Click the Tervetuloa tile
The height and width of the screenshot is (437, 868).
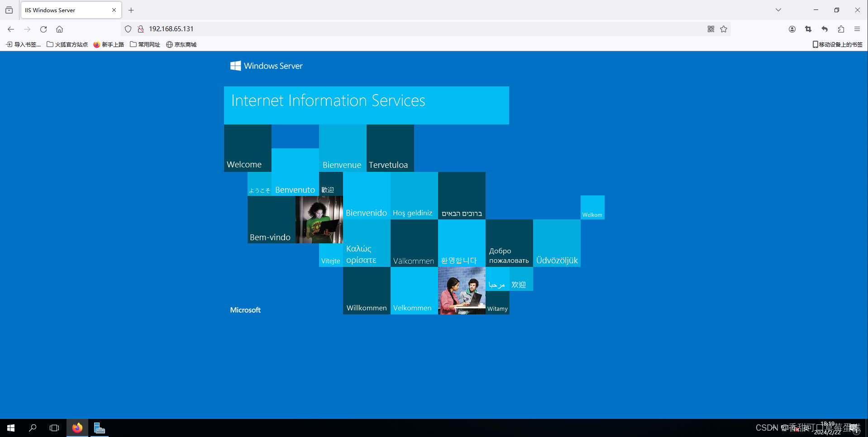[x=390, y=148]
